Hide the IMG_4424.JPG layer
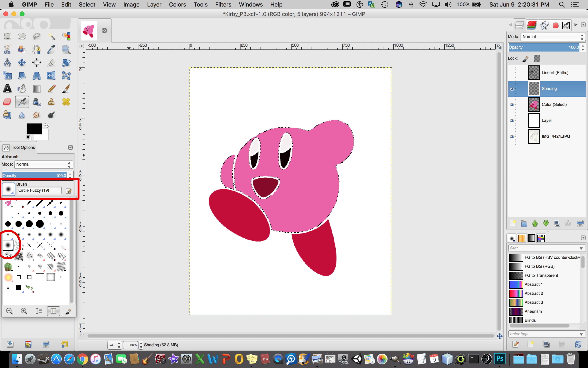The width and height of the screenshot is (588, 368). tap(512, 137)
